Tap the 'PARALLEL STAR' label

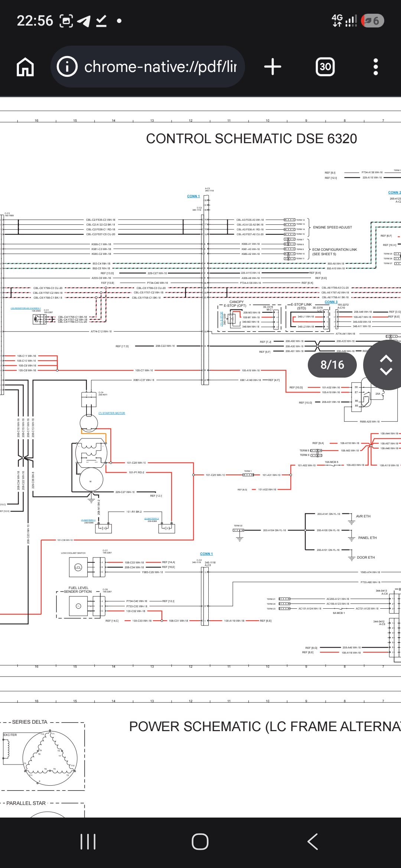click(x=26, y=803)
